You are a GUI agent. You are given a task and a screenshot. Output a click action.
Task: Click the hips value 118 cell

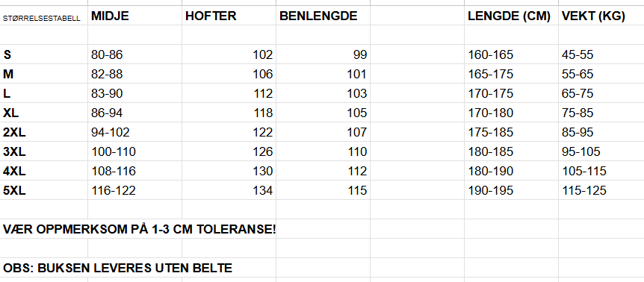coord(229,113)
